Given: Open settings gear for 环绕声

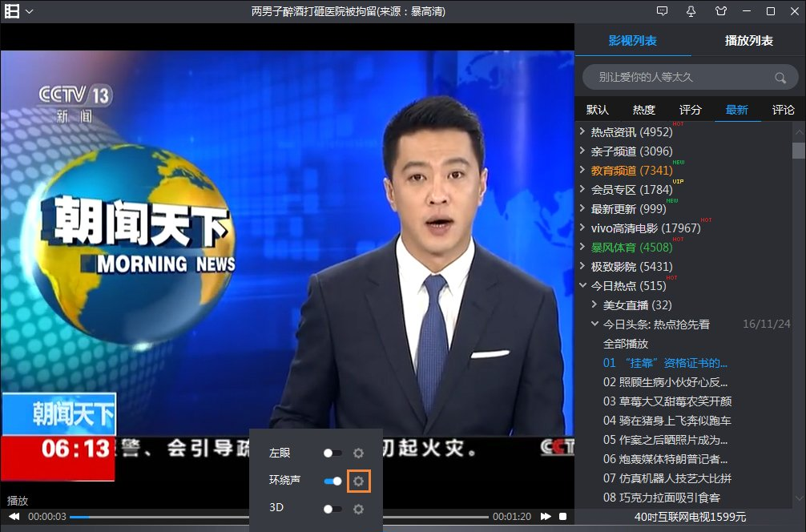Looking at the screenshot, I should pos(359,481).
